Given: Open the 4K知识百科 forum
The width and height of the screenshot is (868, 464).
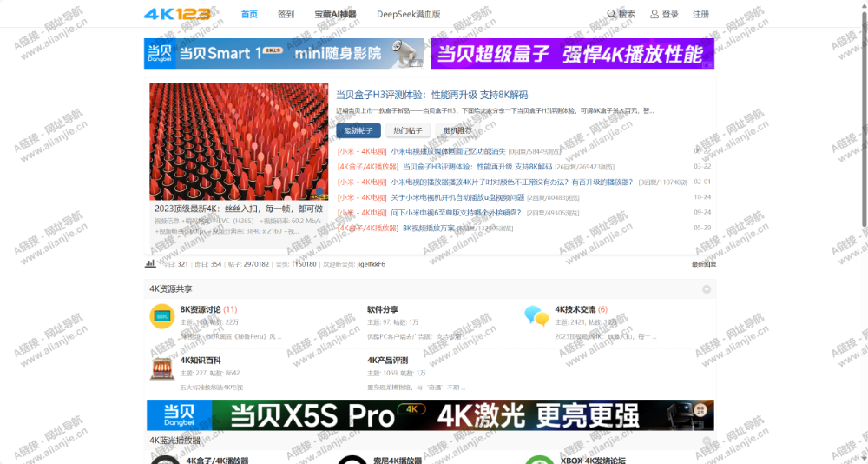Looking at the screenshot, I should point(199,361).
